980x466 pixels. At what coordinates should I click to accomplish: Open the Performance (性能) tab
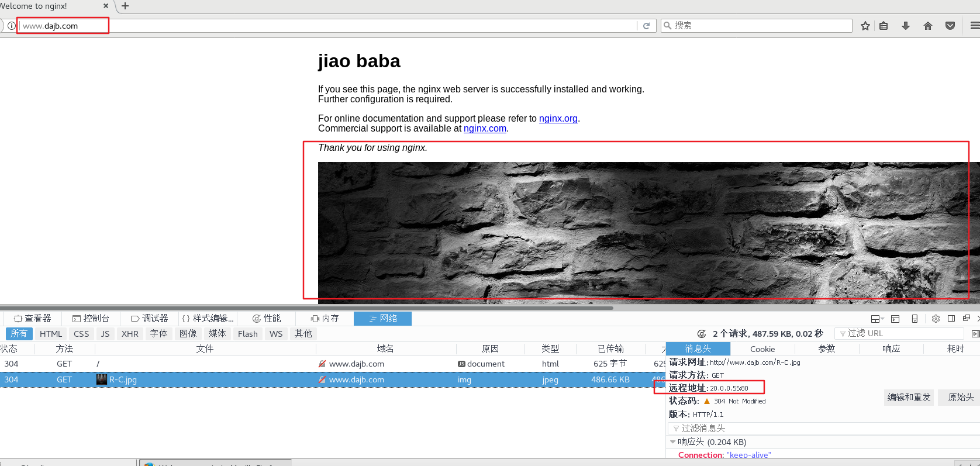pyautogui.click(x=267, y=319)
